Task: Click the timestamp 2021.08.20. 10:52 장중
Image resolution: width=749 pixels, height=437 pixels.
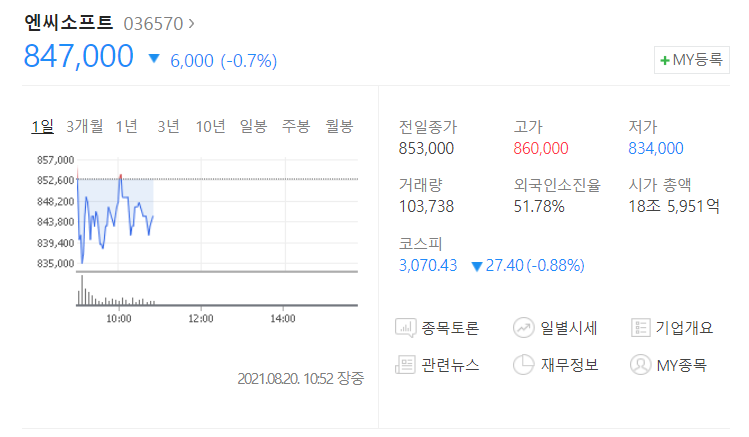Action: pos(301,379)
